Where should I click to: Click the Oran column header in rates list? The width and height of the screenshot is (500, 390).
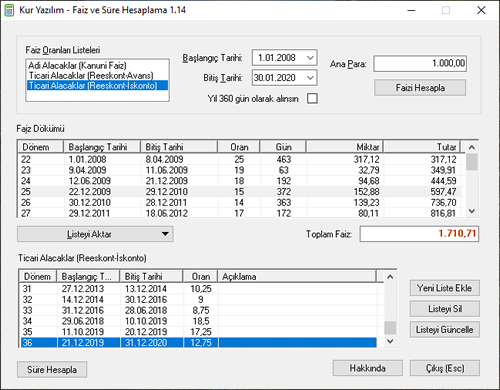tap(200, 276)
